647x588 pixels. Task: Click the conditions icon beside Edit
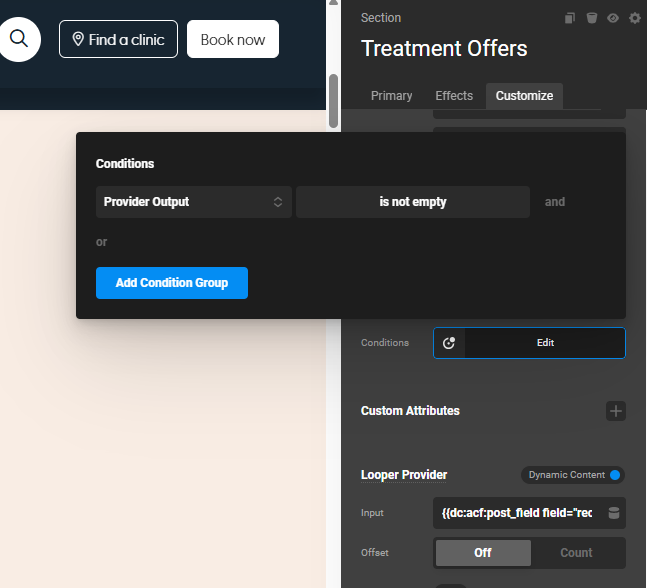click(x=449, y=343)
